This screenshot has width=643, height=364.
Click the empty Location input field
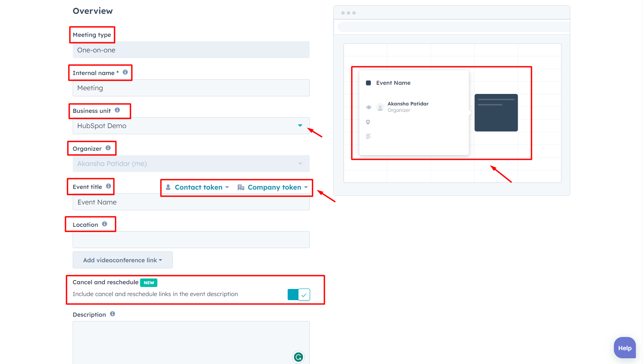tap(191, 240)
